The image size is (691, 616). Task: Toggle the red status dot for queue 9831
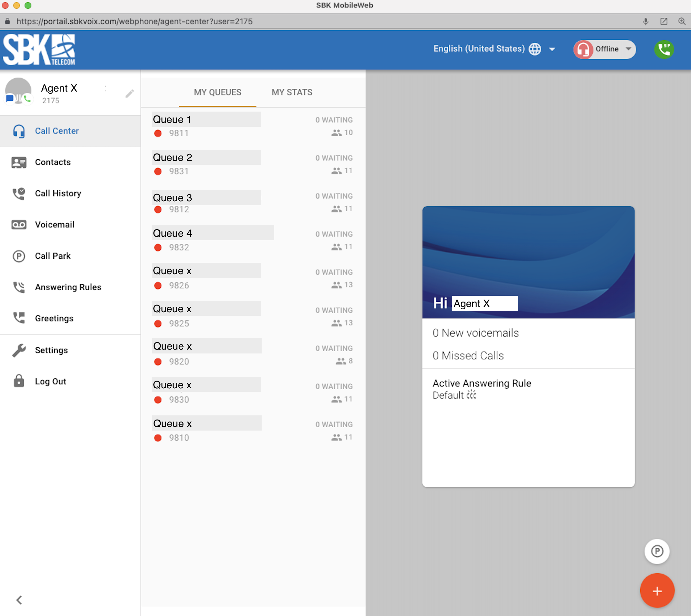158,172
